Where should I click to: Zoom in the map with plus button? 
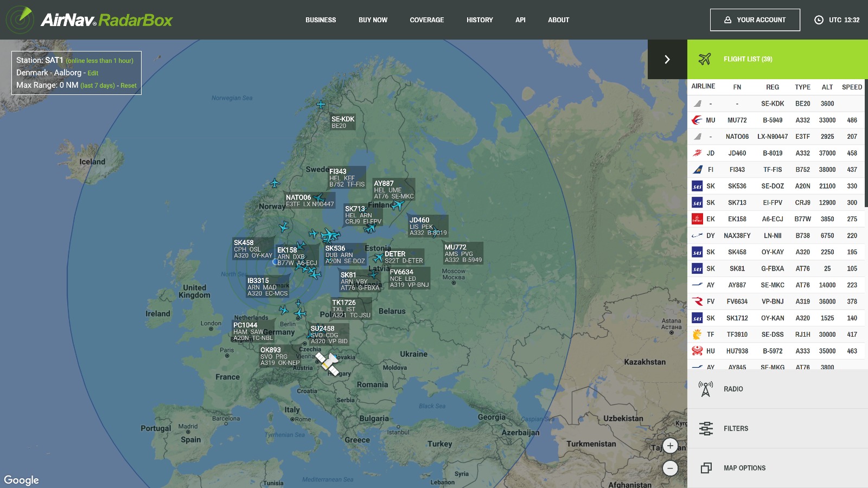tap(670, 446)
